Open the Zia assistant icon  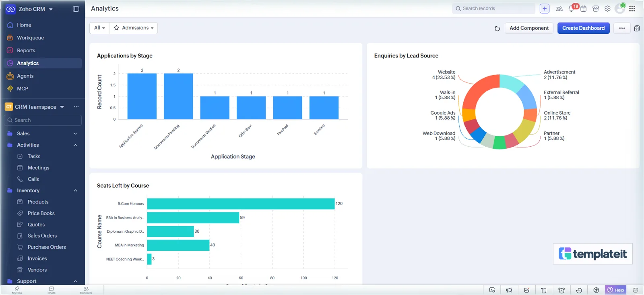pyautogui.click(x=559, y=8)
